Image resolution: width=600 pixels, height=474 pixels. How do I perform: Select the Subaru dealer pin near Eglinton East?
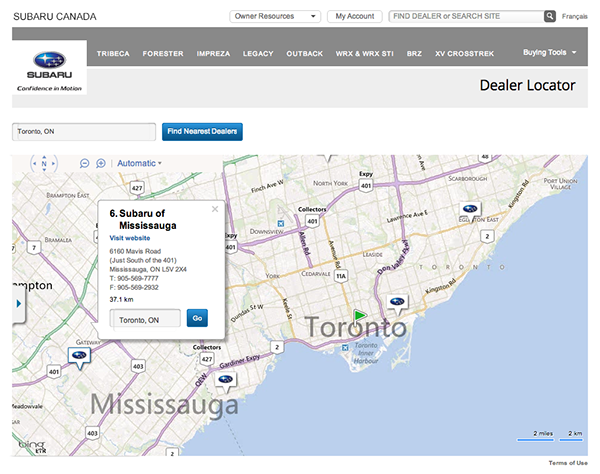pos(470,210)
